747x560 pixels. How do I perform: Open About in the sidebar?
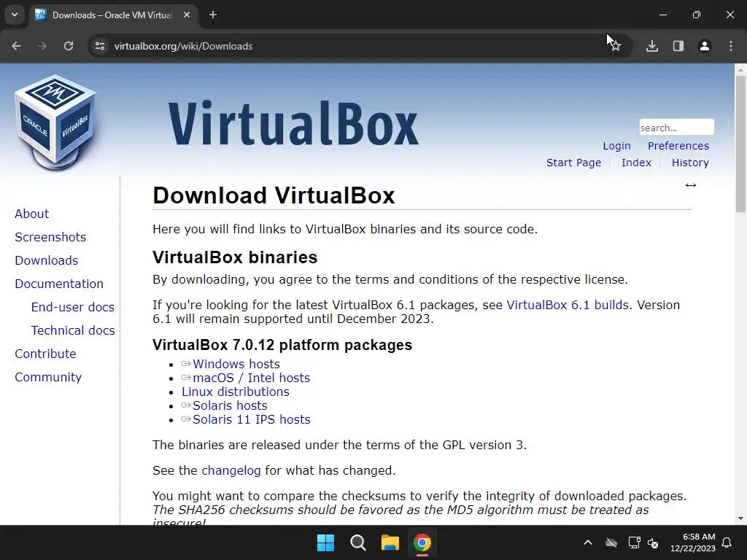[x=31, y=214]
